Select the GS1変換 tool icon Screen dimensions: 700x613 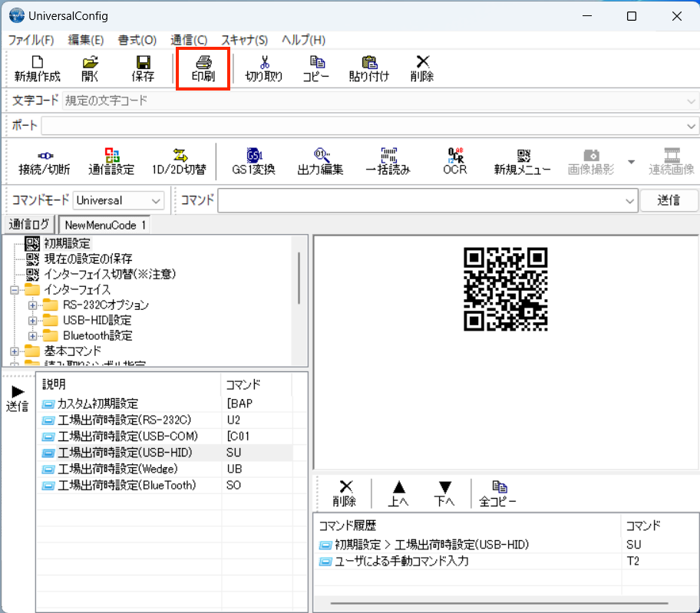tap(253, 161)
